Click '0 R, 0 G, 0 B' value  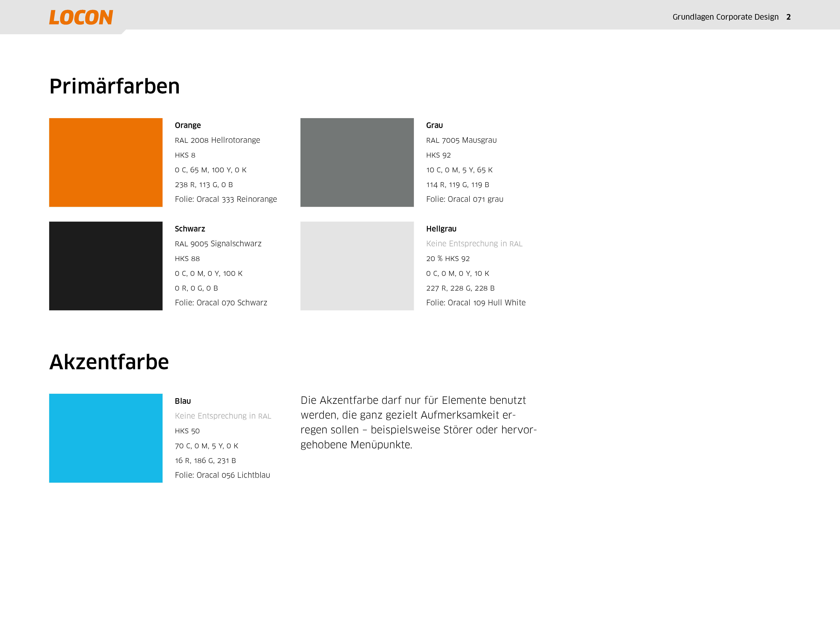[x=196, y=288]
